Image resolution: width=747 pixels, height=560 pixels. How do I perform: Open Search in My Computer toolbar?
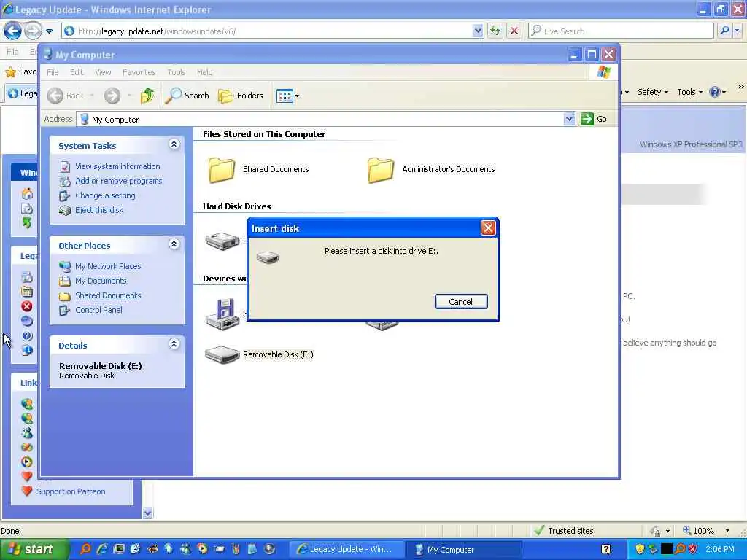(187, 96)
